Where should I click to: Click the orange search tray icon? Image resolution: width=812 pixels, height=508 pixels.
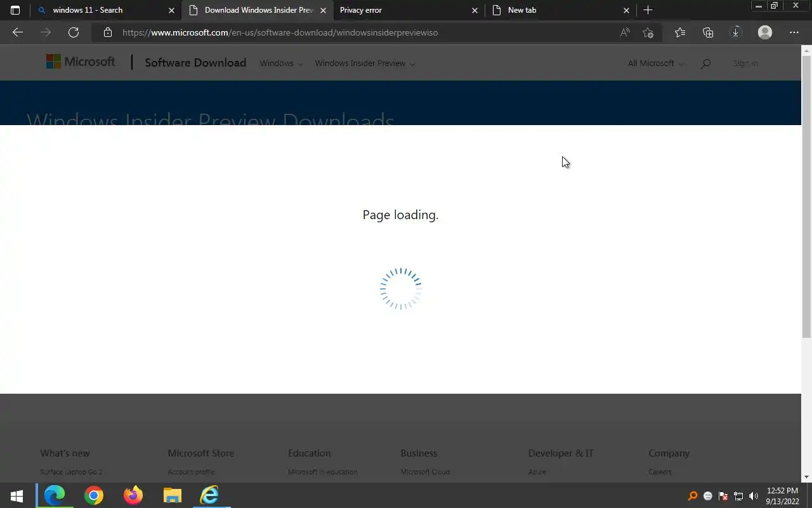(x=693, y=496)
